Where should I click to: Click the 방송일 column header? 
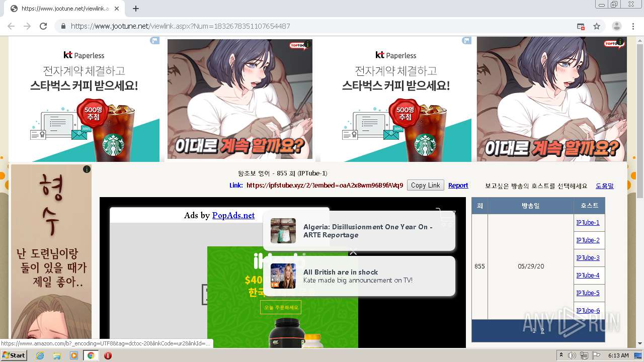[531, 206]
